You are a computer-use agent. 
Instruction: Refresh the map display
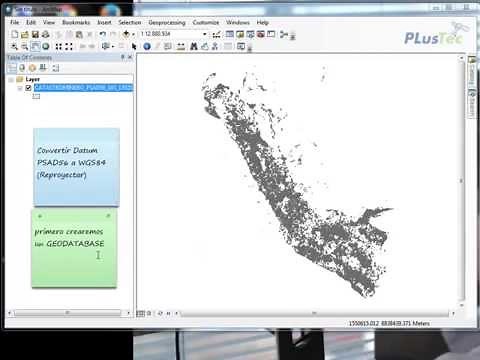tap(160, 313)
